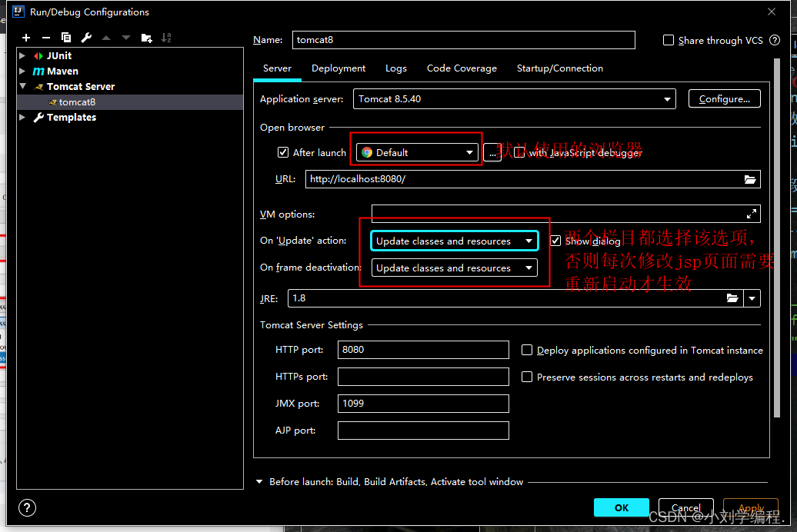Expand the Templates tree node
The width and height of the screenshot is (797, 532).
(22, 118)
